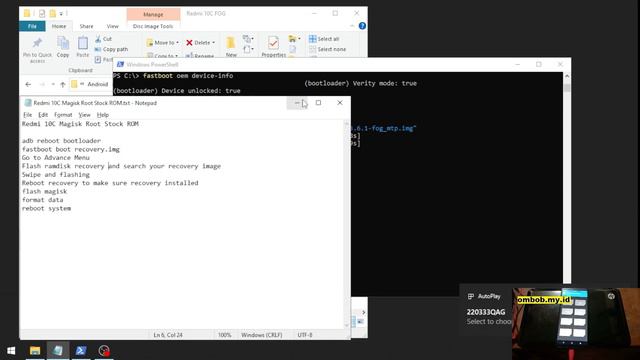Click the Paste icon in Explorer ribbon
Image resolution: width=640 pixels, height=360 pixels.
click(82, 43)
